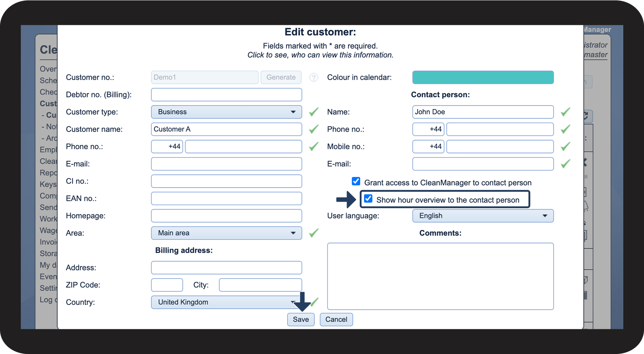Click the help question mark icon beside Generate
The image size is (644, 354).
click(313, 77)
